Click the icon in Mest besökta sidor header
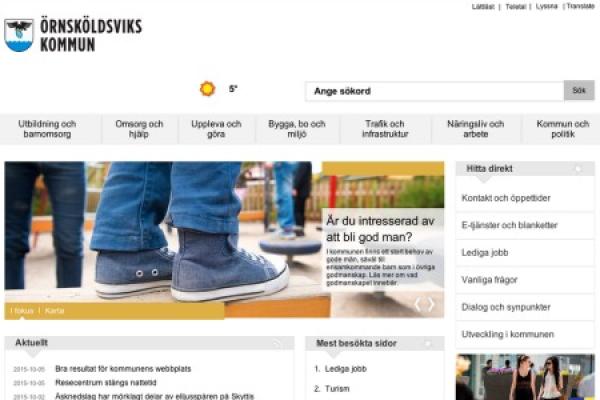 coord(427,343)
